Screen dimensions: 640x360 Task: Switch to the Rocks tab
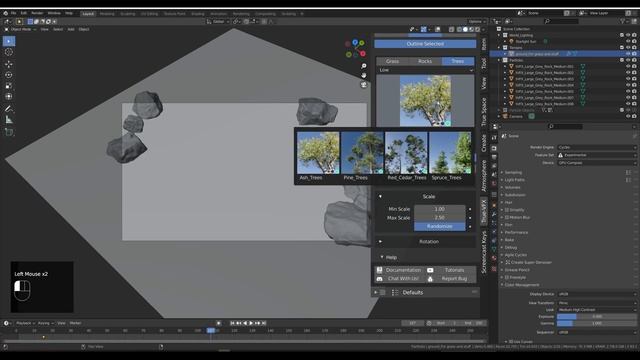(x=425, y=61)
